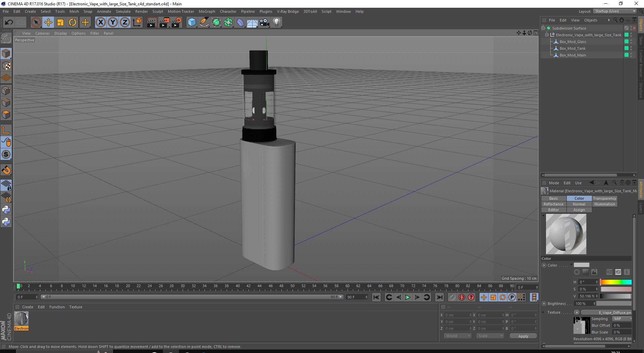Switch to Illumination tab
Screen dimensions: 644x353
(604, 204)
